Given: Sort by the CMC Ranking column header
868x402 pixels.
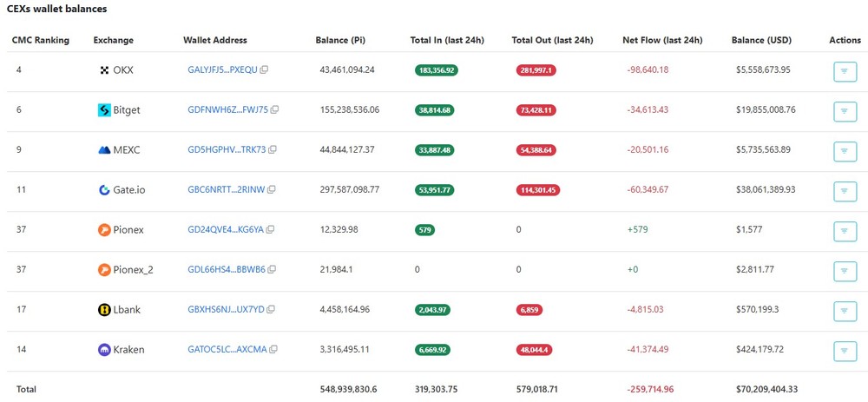Looking at the screenshot, I should click(x=41, y=40).
